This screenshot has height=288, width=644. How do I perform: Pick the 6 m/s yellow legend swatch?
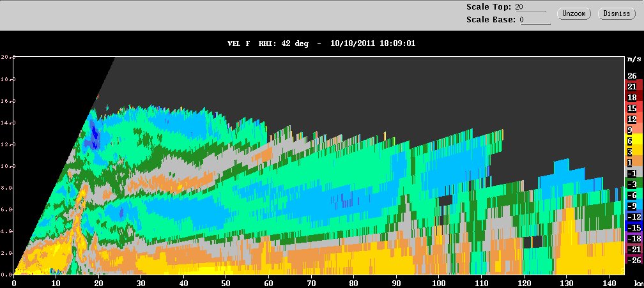pos(634,140)
